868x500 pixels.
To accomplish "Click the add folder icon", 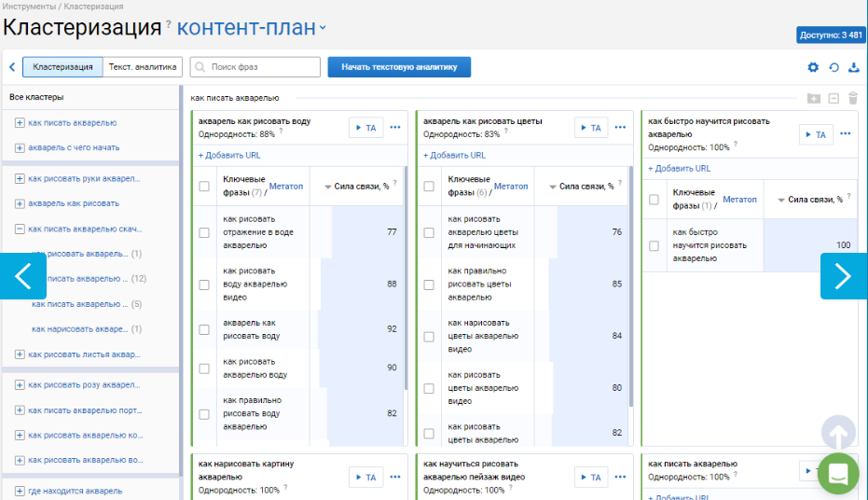I will coord(814,98).
